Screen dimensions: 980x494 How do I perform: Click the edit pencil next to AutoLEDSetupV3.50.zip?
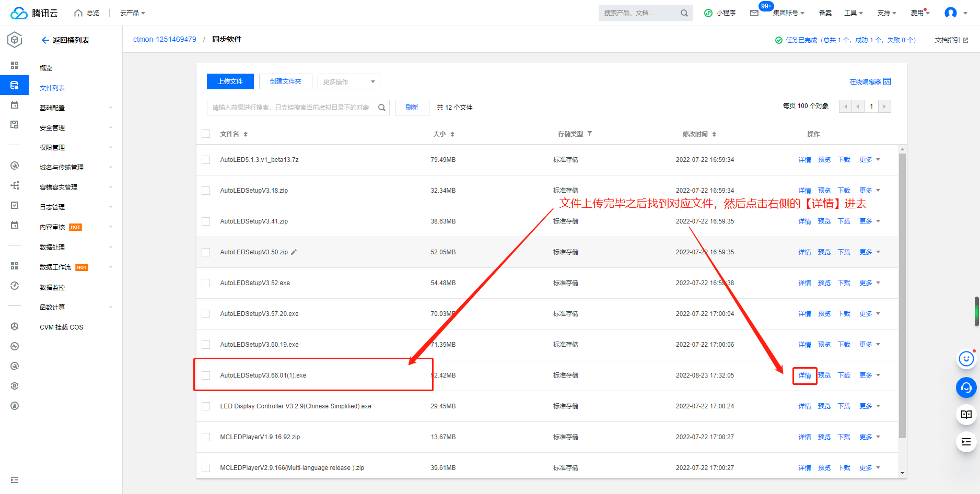point(294,252)
